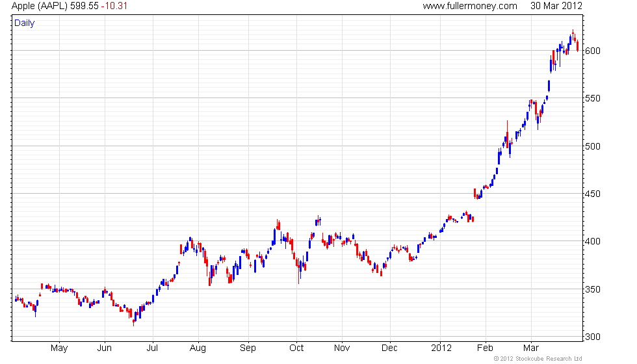Screen dimensions: 637x364
Task: Click the 'Apple (AAPL)' chart title
Action: pyautogui.click(x=40, y=6)
